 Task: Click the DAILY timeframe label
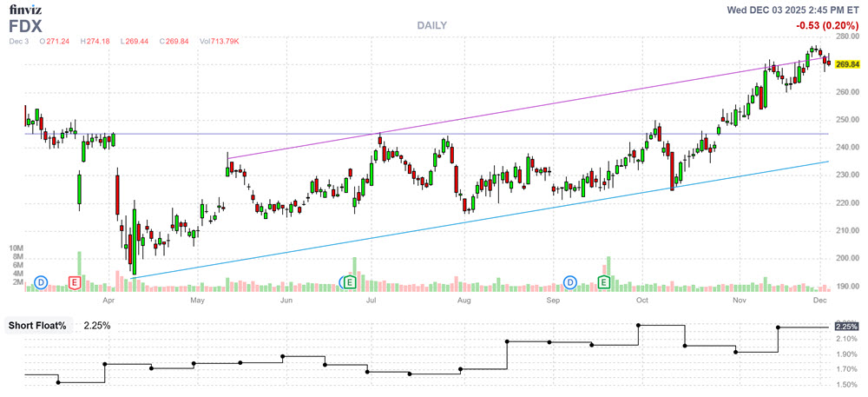(431, 25)
